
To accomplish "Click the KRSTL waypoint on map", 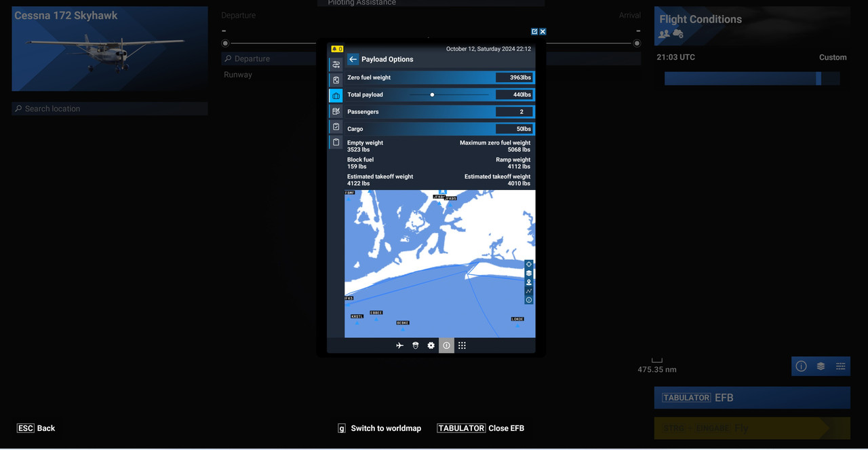I will 357,316.
